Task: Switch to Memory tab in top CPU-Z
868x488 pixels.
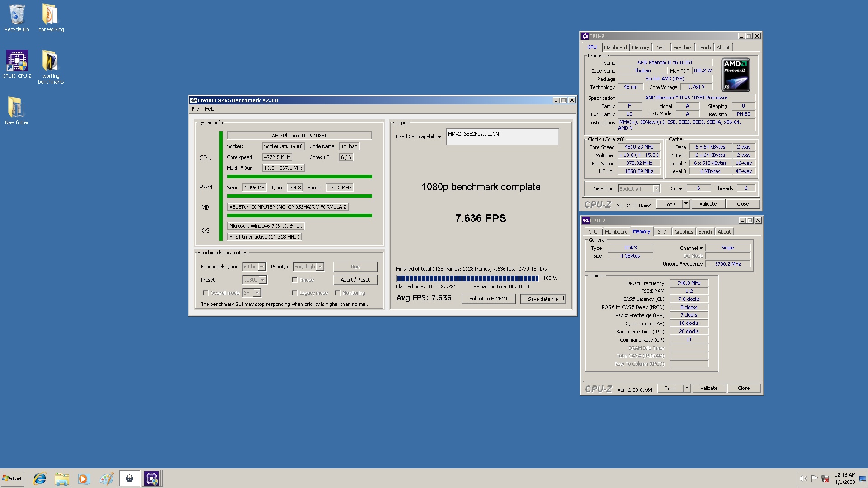Action: [641, 47]
